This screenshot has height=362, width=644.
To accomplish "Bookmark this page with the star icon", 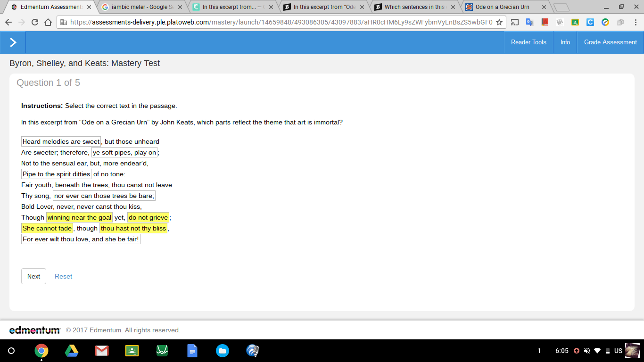I will pyautogui.click(x=499, y=22).
